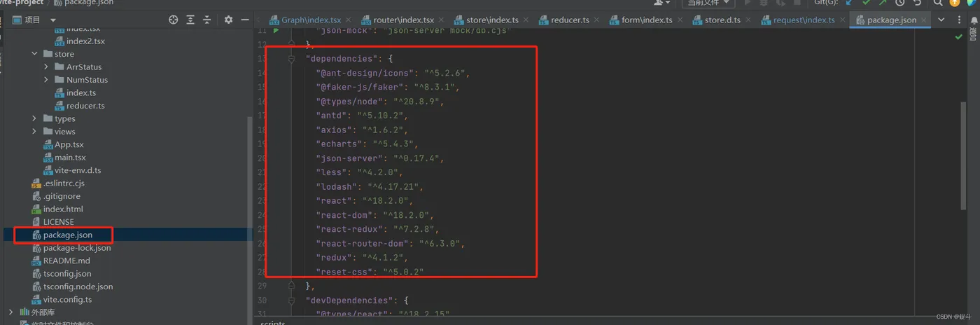Click green run gutter arrow on line 11
The image size is (980, 325).
[276, 31]
